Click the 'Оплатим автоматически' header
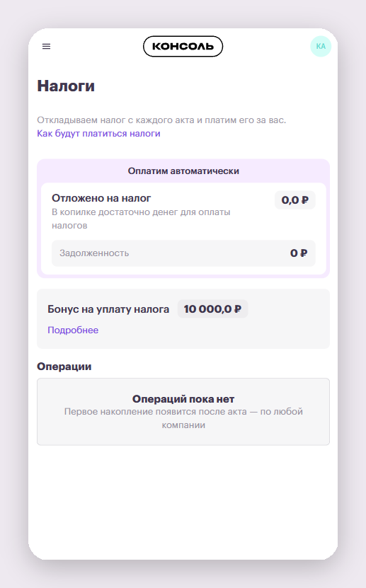Screen dimensions: 366x588 coord(183,171)
